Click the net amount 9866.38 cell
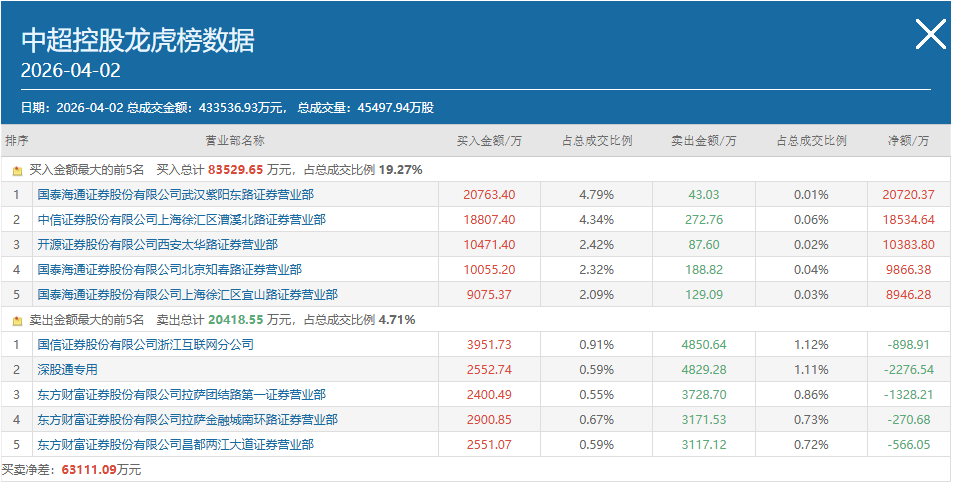 908,270
